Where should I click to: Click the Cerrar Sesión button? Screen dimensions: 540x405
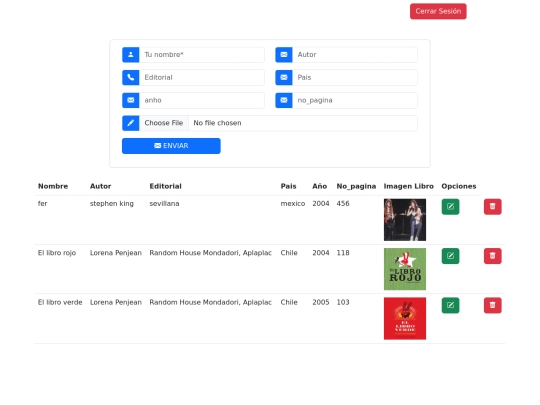(x=438, y=11)
